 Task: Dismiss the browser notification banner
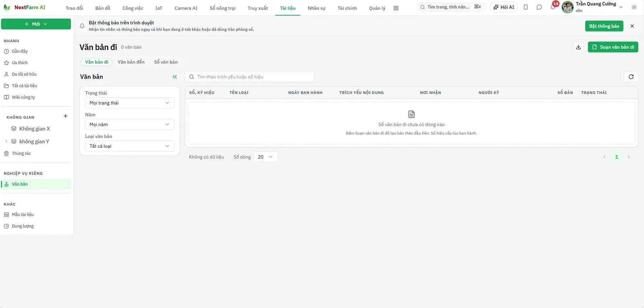coord(632,26)
